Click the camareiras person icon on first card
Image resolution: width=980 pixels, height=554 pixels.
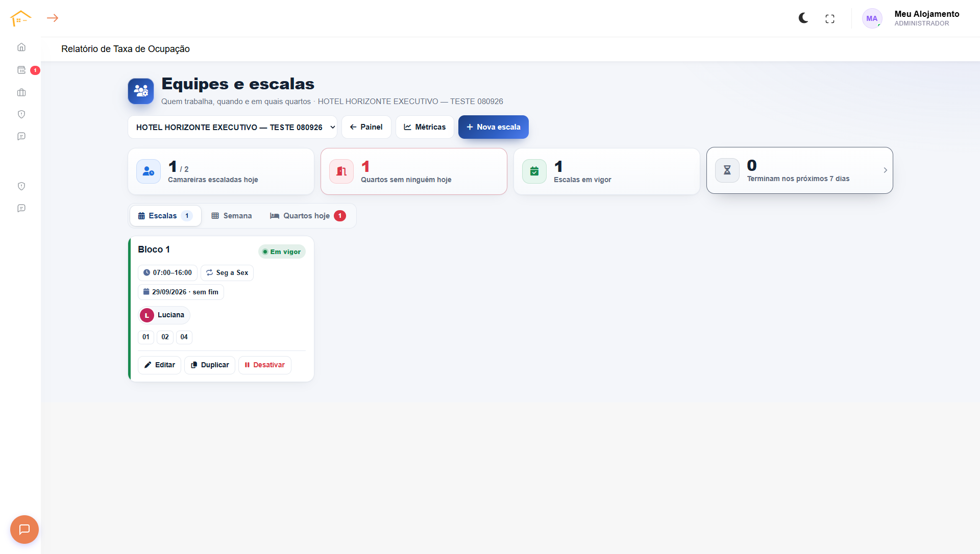[x=149, y=171]
